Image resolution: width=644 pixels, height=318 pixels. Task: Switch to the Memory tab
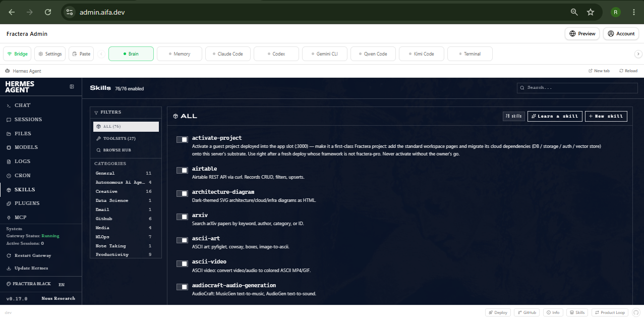coord(180,54)
